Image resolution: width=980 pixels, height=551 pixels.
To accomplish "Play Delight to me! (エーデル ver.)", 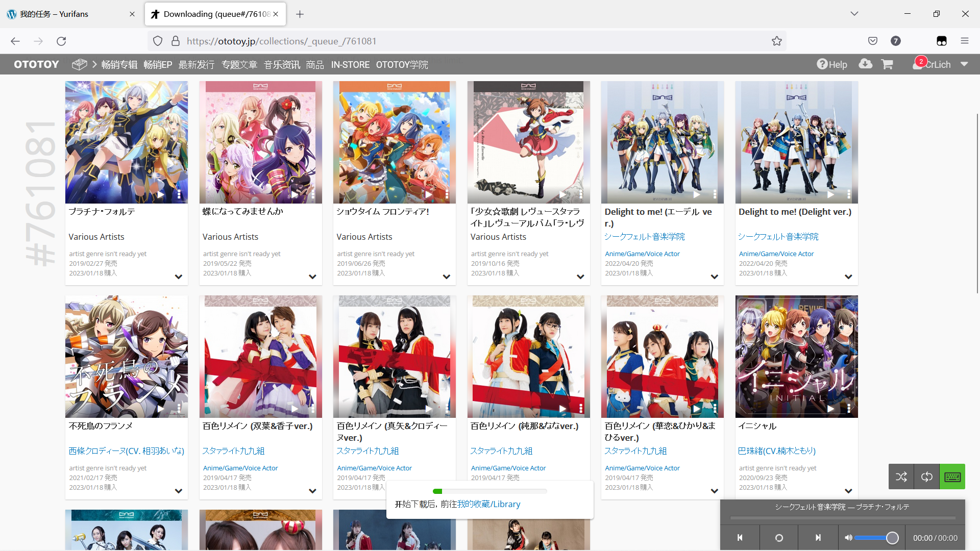I will pyautogui.click(x=696, y=194).
